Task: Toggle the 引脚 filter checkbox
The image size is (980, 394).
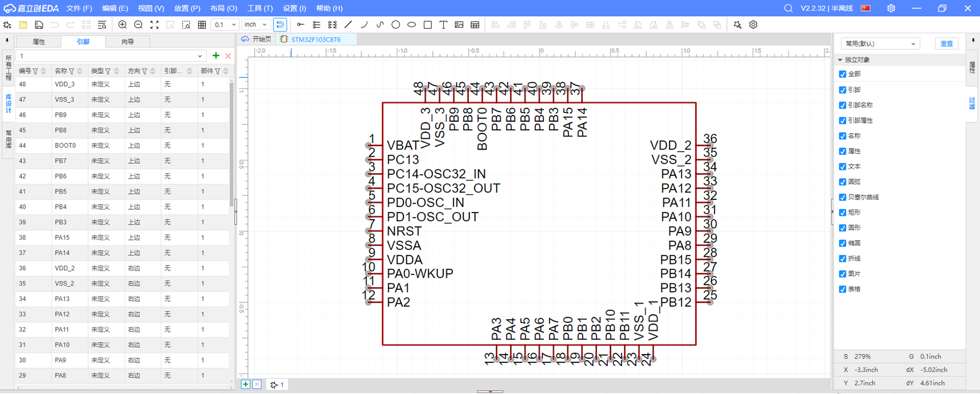Action: (x=842, y=90)
